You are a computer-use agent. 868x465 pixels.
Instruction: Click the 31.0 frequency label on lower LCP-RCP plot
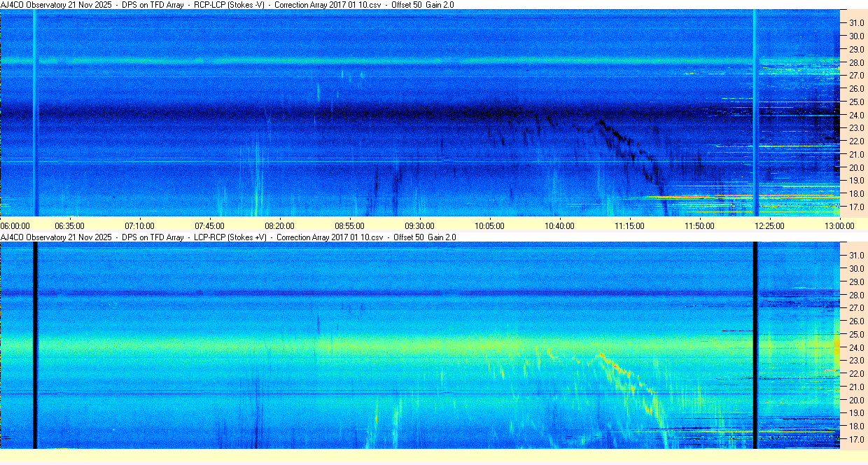(x=857, y=255)
